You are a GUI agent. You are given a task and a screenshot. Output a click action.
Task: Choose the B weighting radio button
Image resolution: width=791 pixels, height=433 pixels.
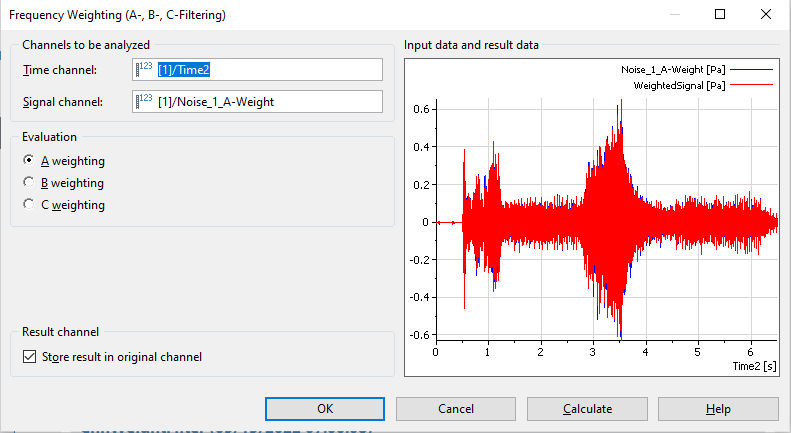(29, 183)
